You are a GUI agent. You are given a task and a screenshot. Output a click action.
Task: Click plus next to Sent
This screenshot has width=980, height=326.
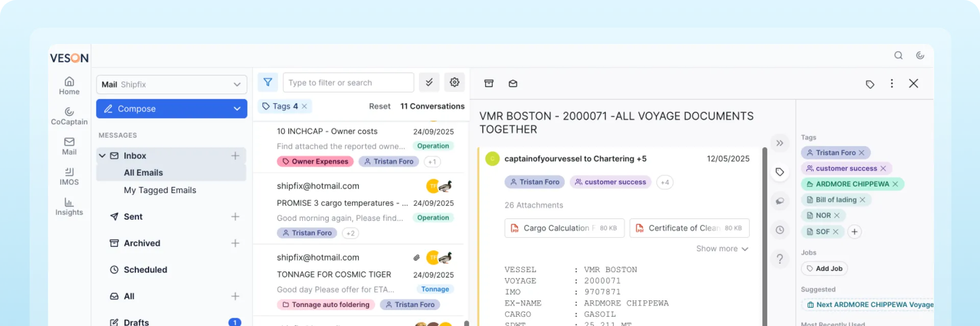pos(235,217)
